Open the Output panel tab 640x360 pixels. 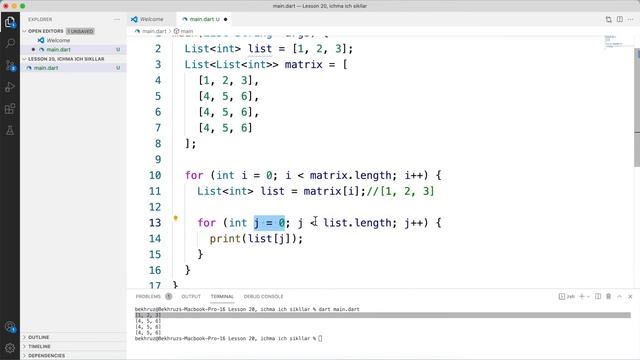191,296
